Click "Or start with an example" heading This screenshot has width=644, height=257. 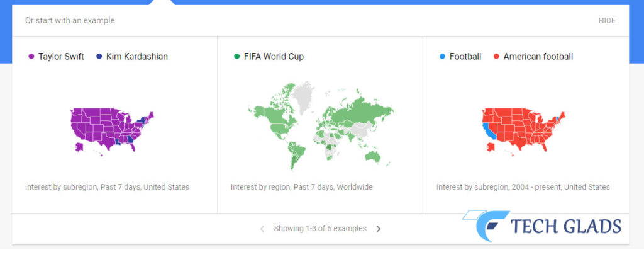[x=70, y=21]
